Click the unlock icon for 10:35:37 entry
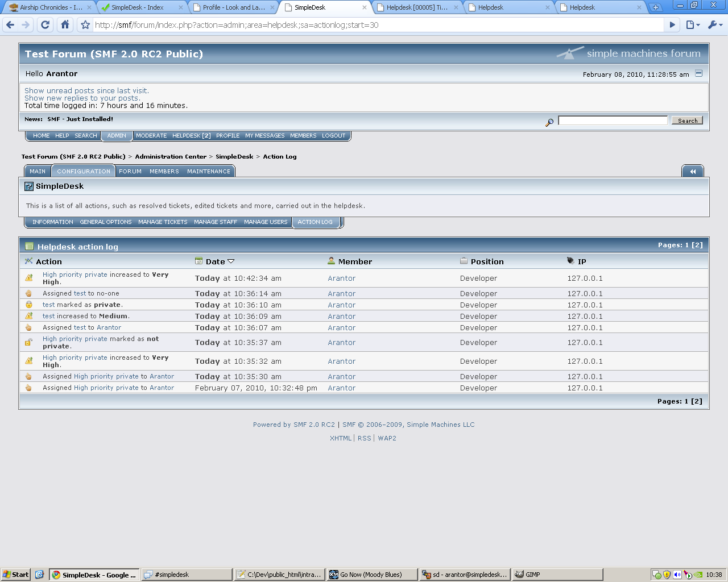 29,342
